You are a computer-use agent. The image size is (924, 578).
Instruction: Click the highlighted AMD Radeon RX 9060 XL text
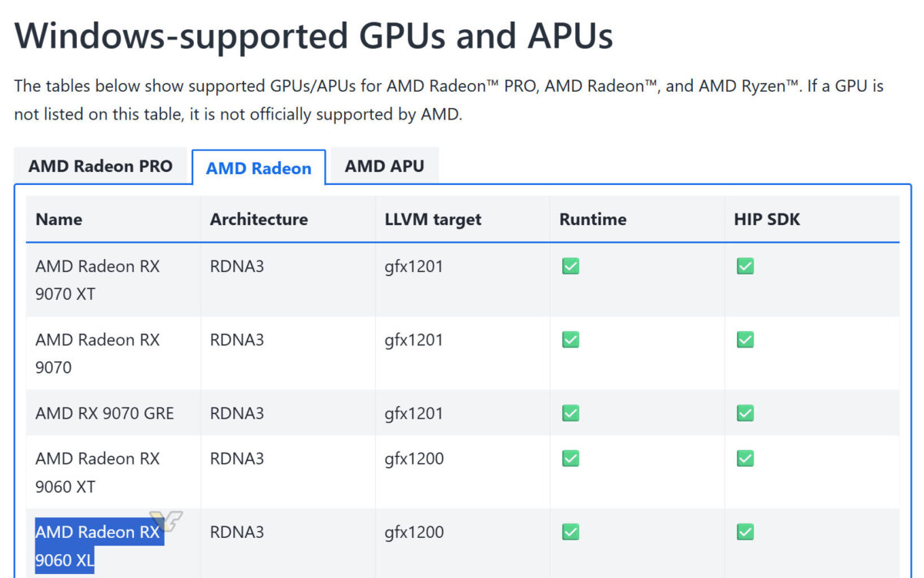click(x=97, y=546)
